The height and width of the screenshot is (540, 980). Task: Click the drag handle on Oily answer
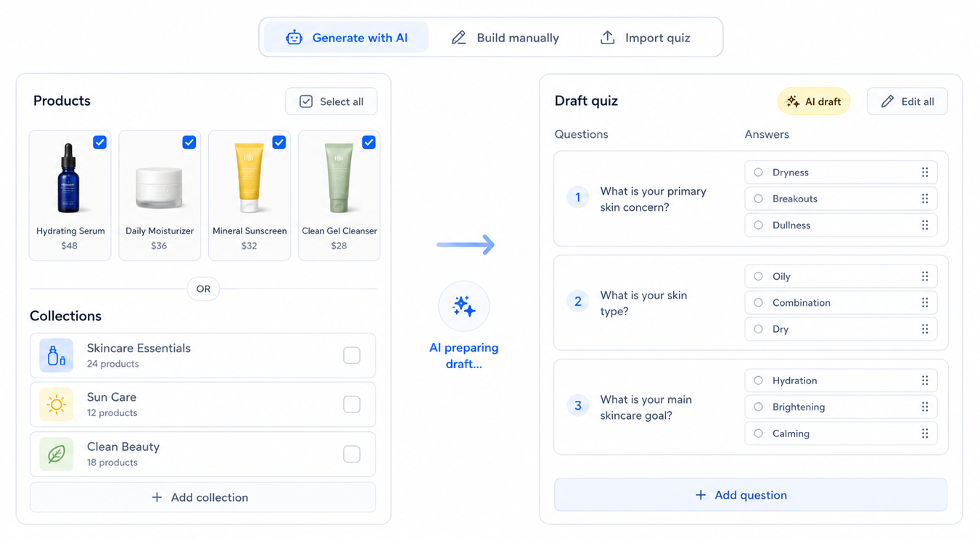tap(925, 276)
